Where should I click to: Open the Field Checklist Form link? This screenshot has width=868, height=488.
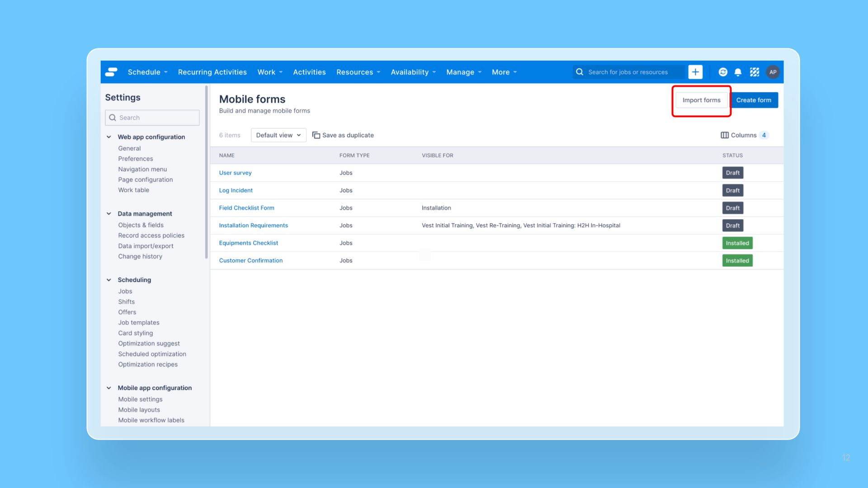(246, 208)
